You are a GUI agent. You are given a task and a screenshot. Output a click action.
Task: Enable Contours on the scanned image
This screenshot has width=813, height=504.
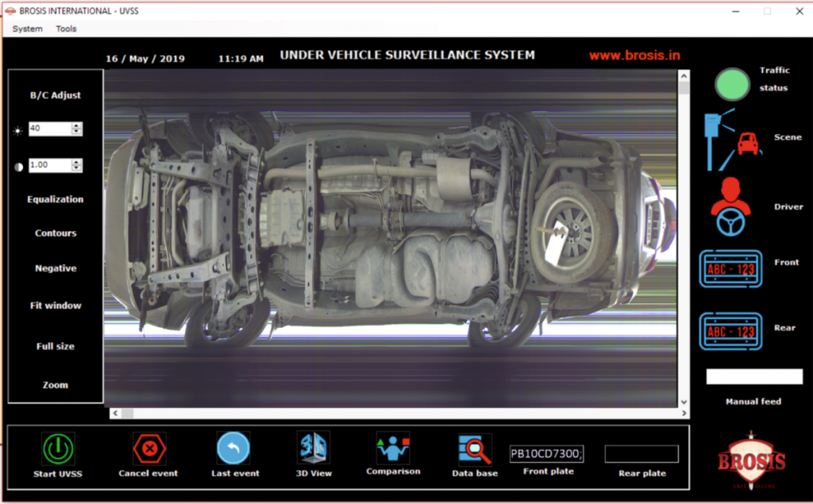pos(54,233)
